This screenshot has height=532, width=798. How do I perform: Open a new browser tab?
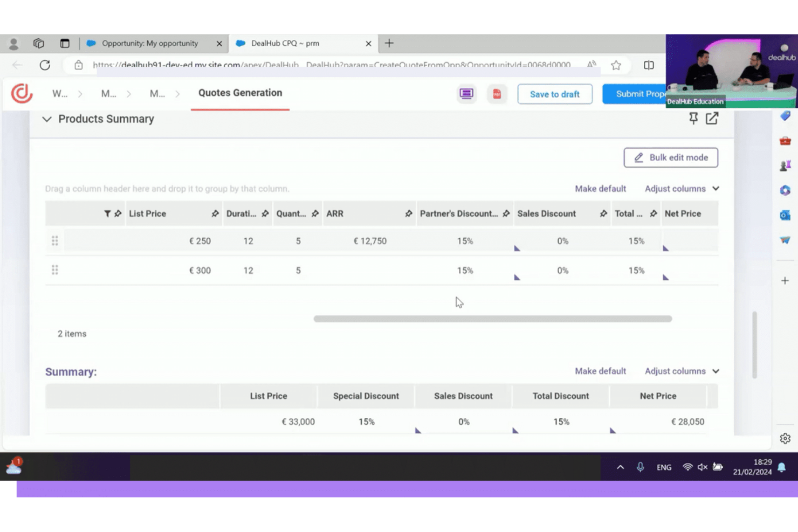[389, 43]
